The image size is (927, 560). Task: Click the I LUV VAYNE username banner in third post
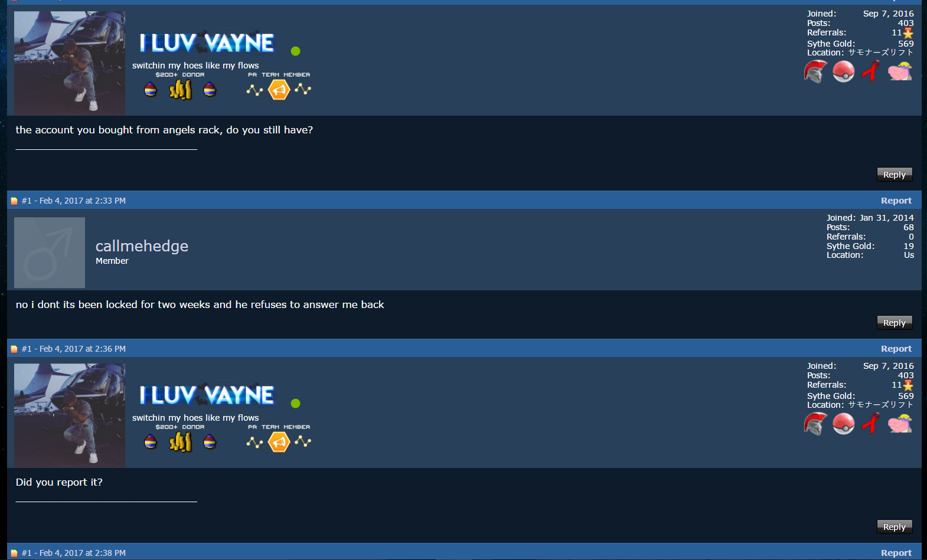[x=207, y=395]
